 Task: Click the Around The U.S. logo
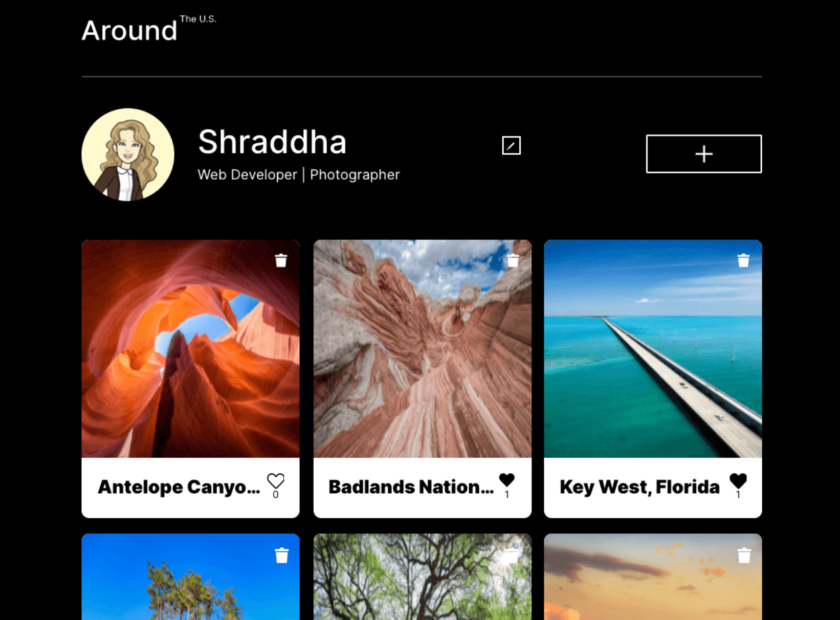(149, 29)
